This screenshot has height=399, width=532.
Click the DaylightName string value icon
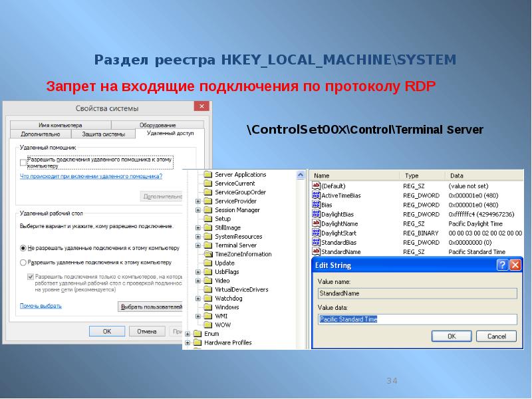coord(316,224)
